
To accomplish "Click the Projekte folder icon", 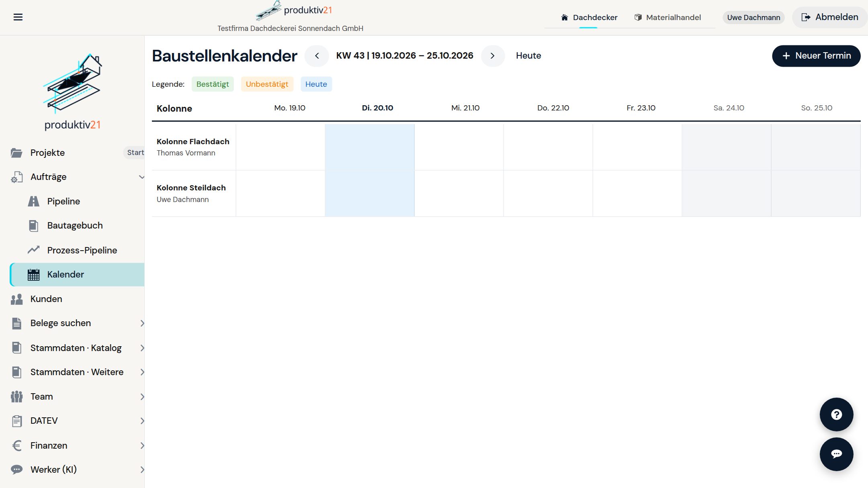I will point(16,153).
